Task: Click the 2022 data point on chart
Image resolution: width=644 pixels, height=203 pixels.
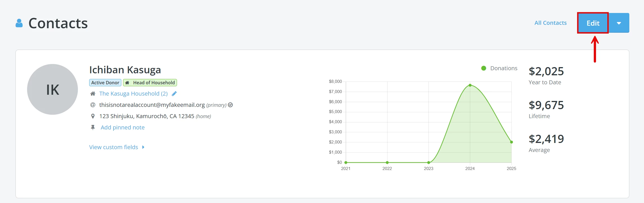Action: [387, 162]
